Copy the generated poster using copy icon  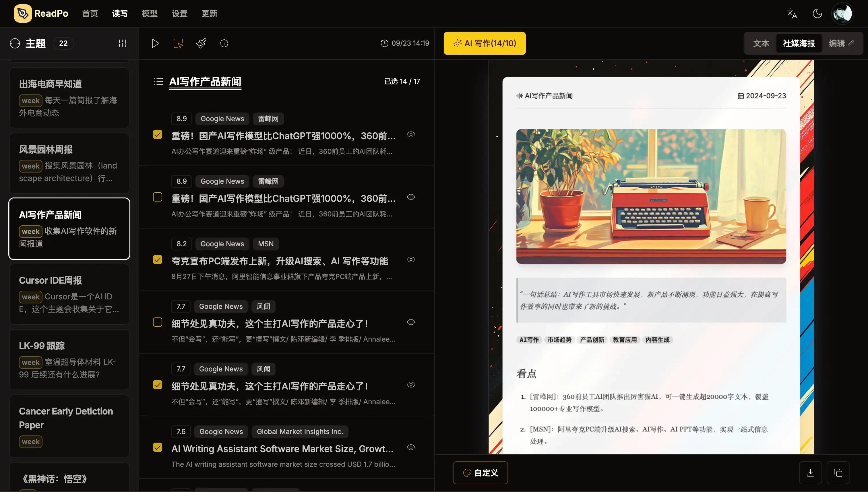pyautogui.click(x=837, y=472)
